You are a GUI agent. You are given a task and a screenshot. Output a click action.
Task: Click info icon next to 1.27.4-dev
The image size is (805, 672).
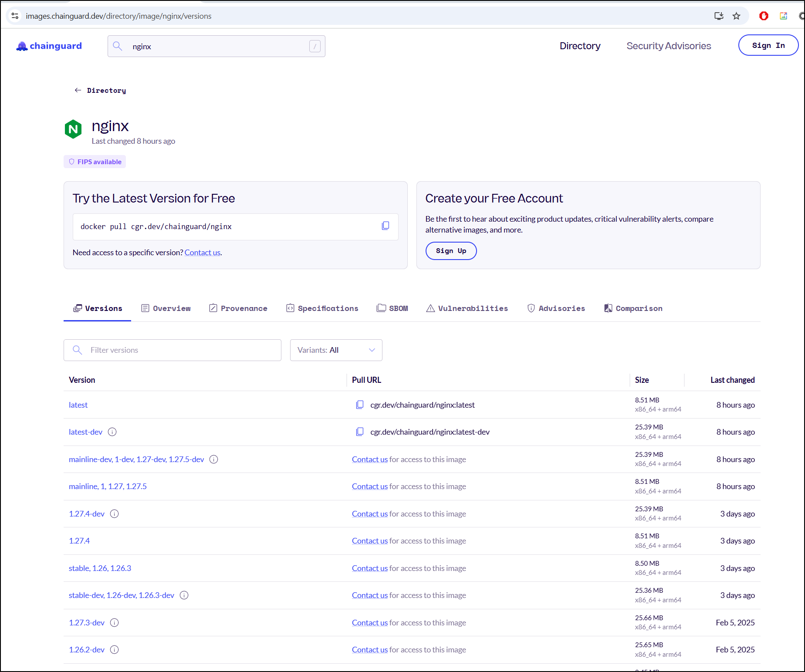click(115, 513)
